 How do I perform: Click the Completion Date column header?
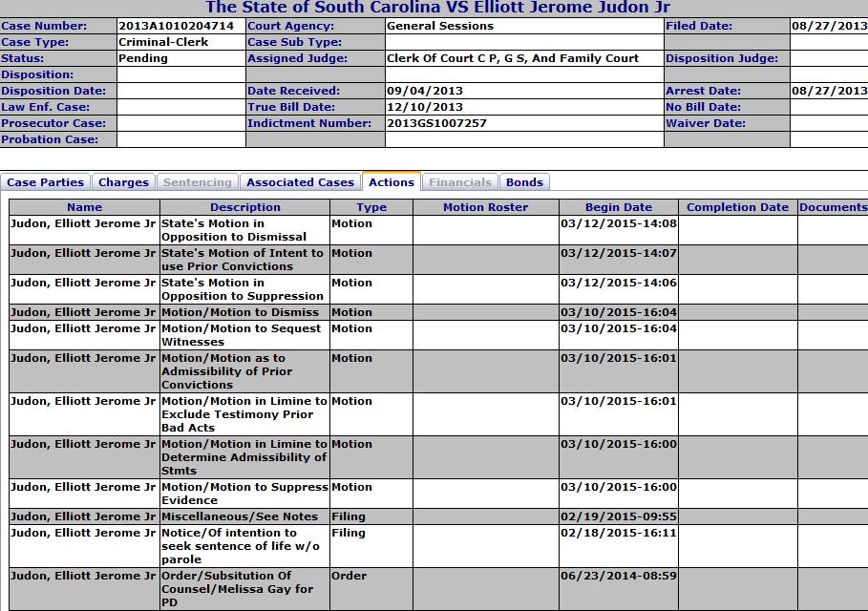pyautogui.click(x=737, y=207)
